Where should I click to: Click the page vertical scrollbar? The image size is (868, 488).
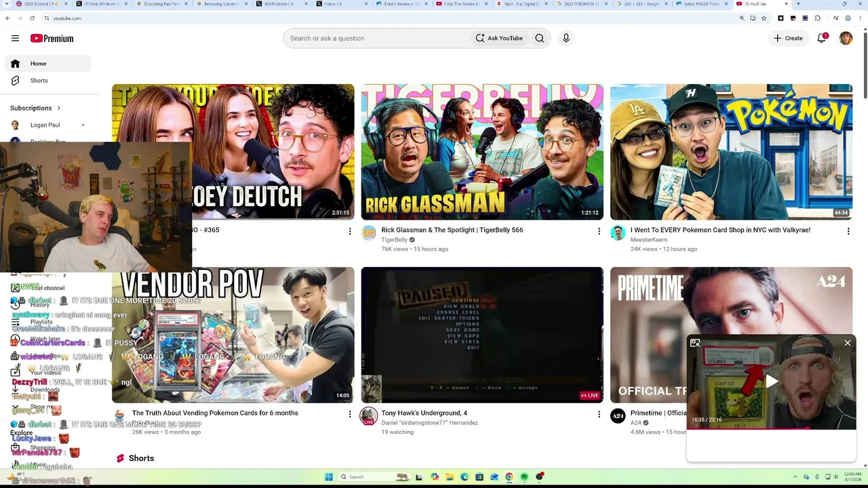click(x=864, y=64)
